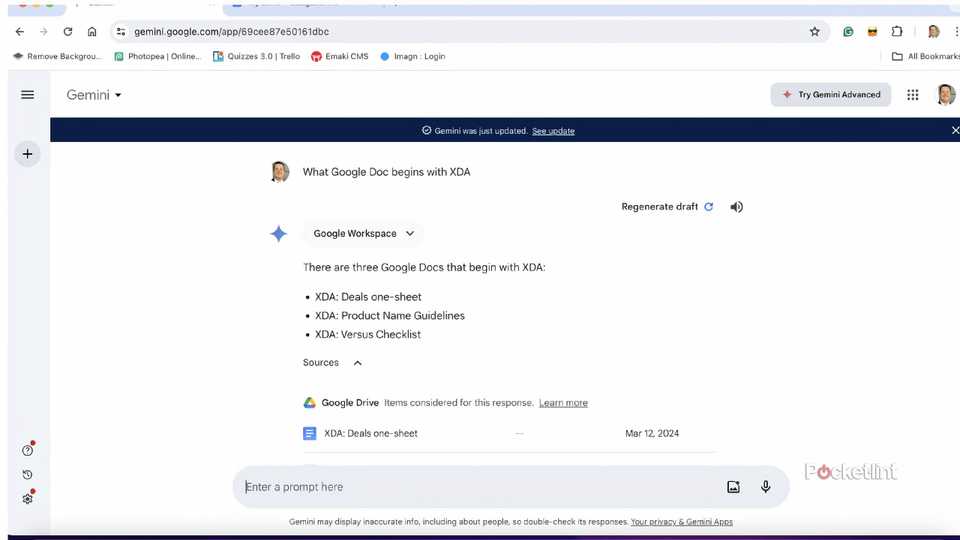
Task: Open the Photopea bookmark
Action: click(158, 57)
